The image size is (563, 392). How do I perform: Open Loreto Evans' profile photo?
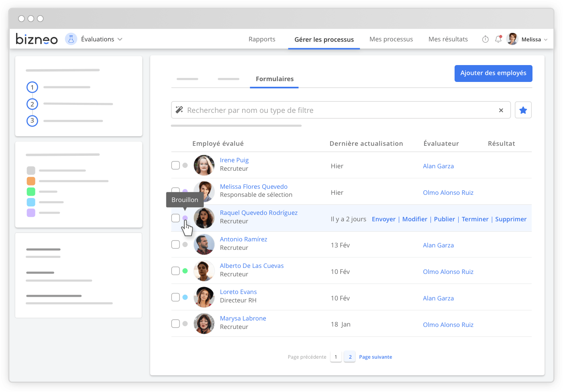(x=204, y=297)
